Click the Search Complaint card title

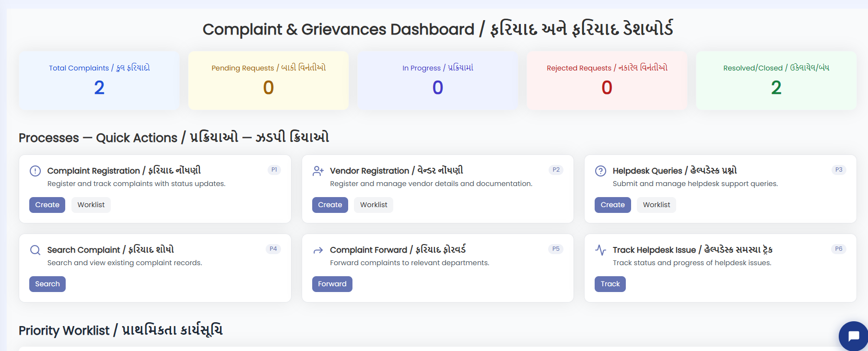[x=110, y=250]
